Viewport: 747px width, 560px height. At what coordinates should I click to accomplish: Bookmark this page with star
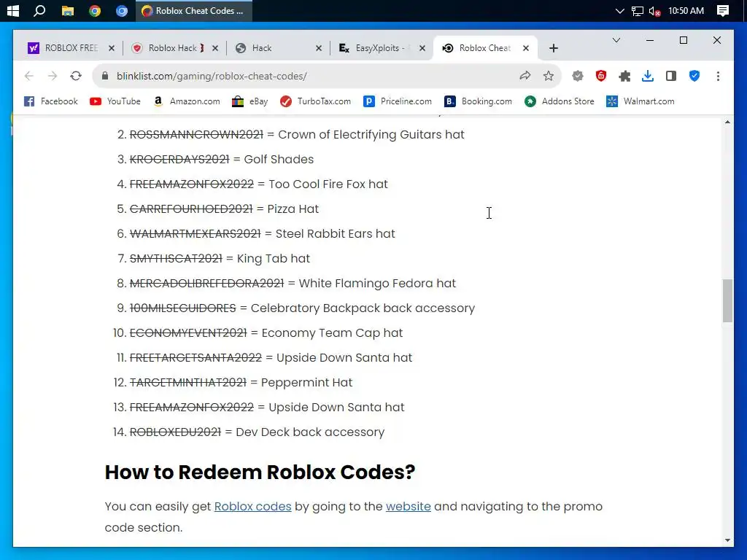pos(549,76)
